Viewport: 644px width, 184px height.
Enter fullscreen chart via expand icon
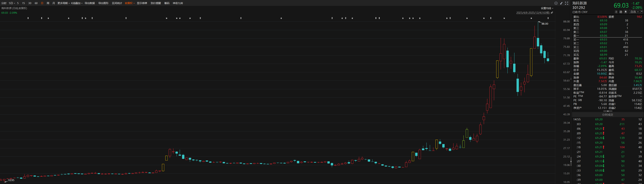[567, 3]
